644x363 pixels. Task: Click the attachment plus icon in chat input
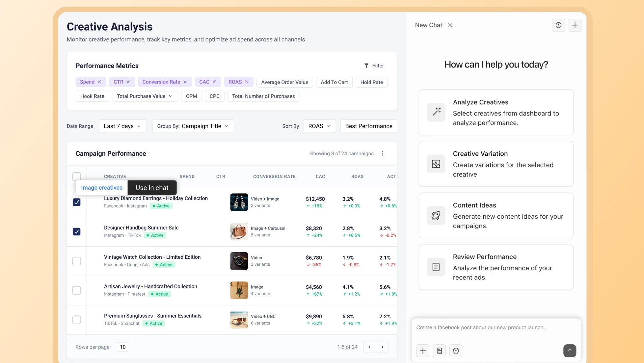(423, 351)
